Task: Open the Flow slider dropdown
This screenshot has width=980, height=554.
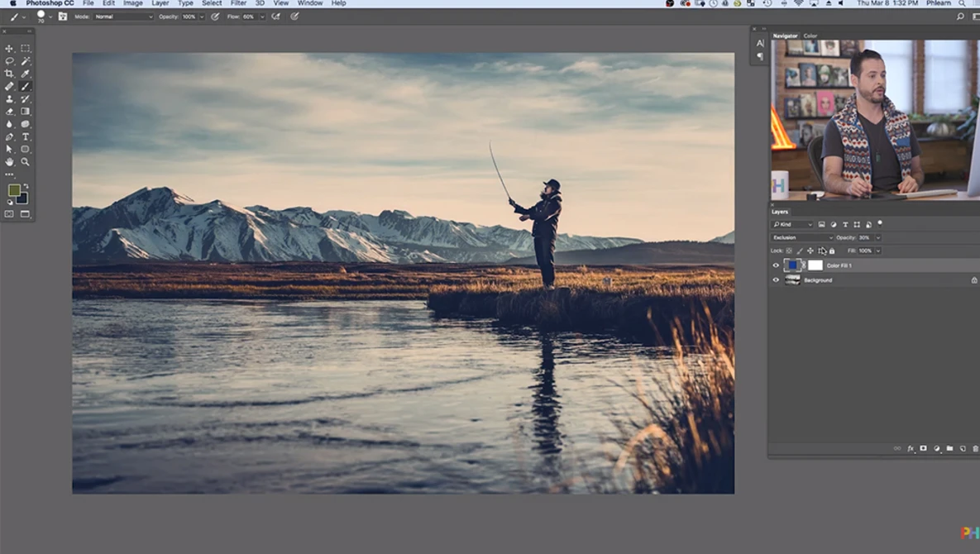Action: click(x=262, y=17)
